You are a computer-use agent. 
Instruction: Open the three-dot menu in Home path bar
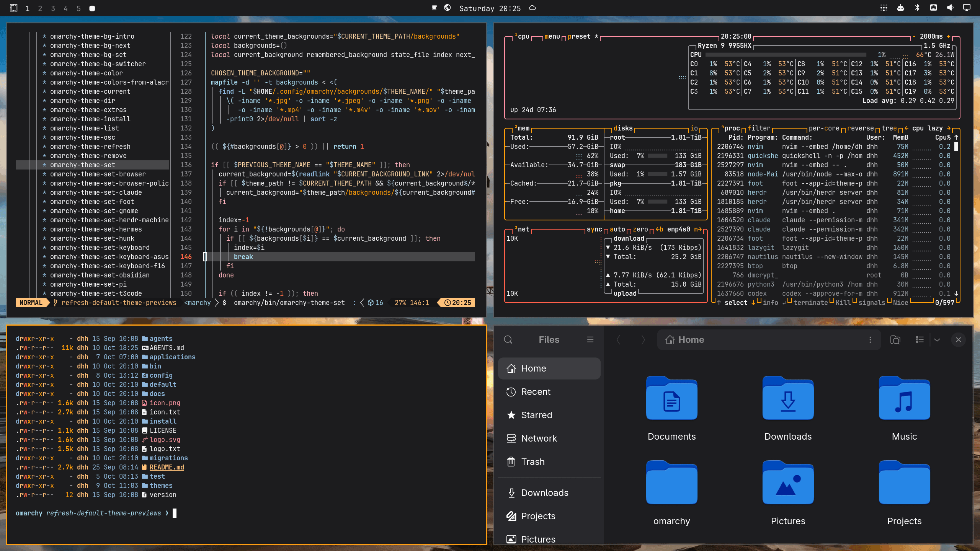(x=870, y=340)
